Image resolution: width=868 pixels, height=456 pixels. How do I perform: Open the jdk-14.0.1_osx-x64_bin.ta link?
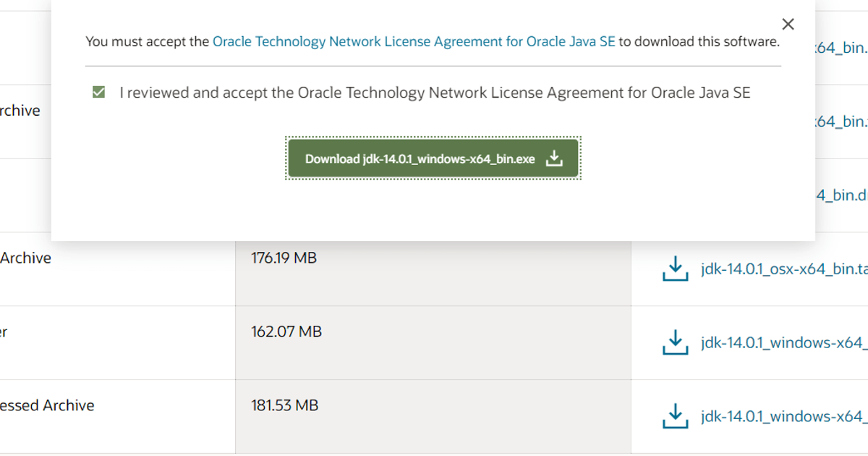784,269
